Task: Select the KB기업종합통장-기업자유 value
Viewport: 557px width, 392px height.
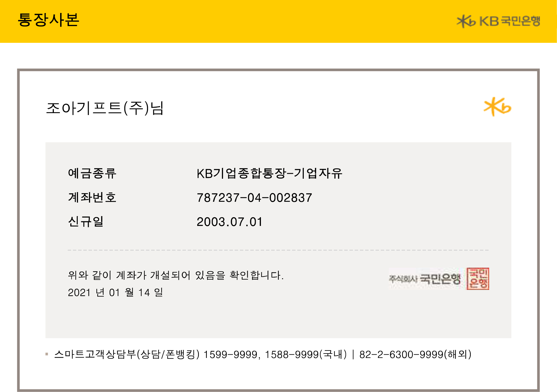Action: point(269,173)
